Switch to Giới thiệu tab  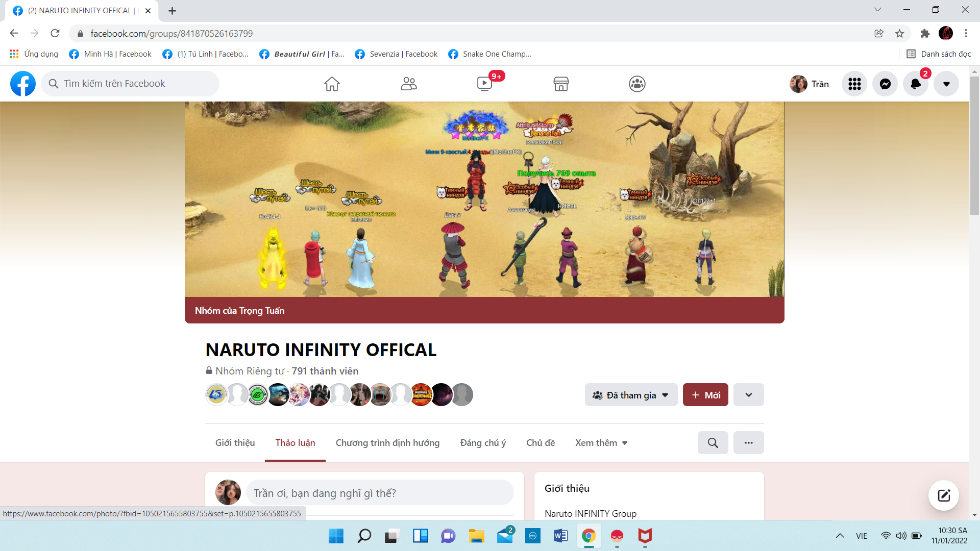tap(235, 443)
